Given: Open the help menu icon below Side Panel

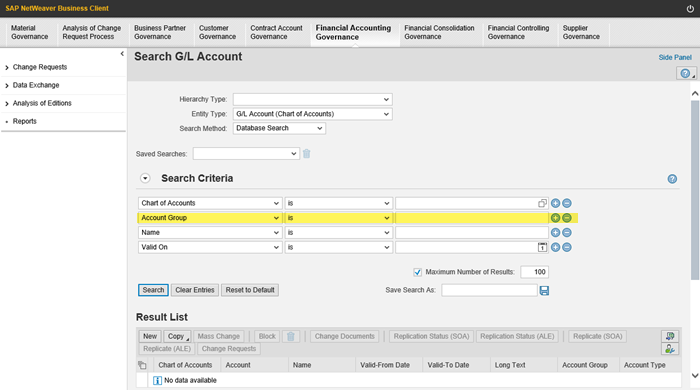Looking at the screenshot, I should [686, 74].
